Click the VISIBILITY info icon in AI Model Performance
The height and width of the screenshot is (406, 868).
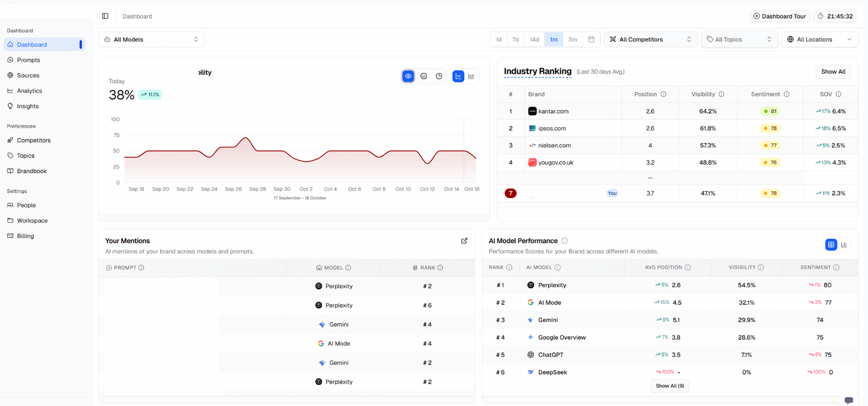(761, 268)
